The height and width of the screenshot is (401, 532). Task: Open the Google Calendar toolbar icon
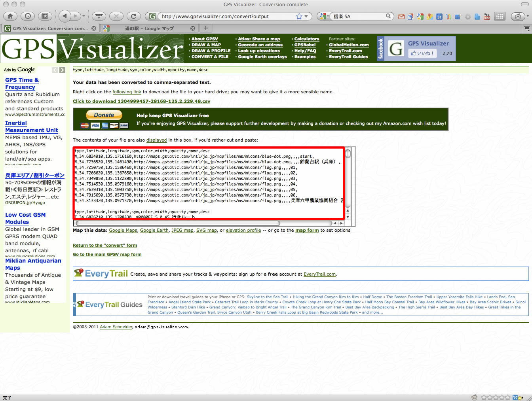point(439,17)
